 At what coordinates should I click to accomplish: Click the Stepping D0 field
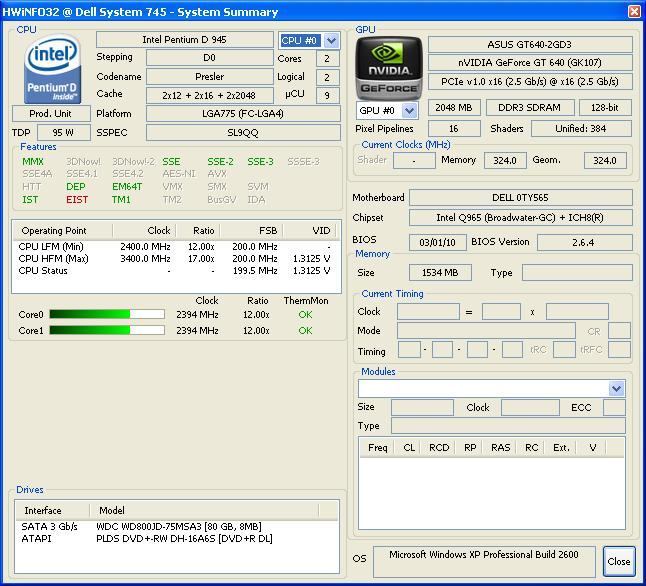209,58
